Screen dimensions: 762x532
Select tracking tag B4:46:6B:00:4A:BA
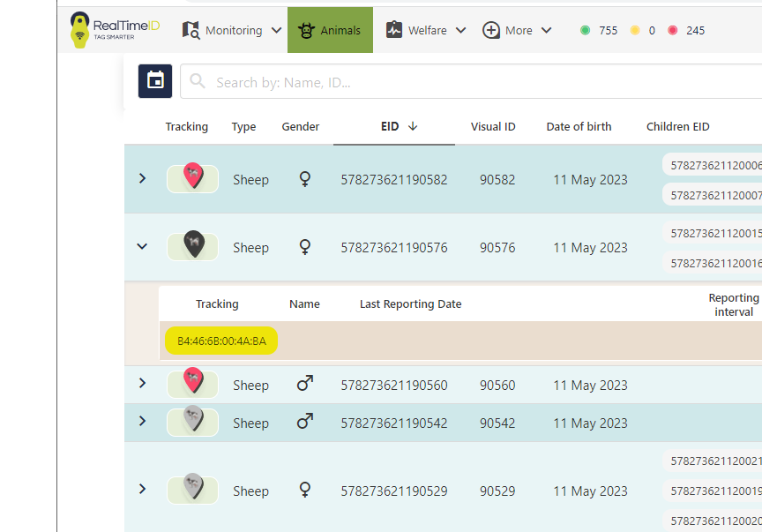tap(220, 338)
